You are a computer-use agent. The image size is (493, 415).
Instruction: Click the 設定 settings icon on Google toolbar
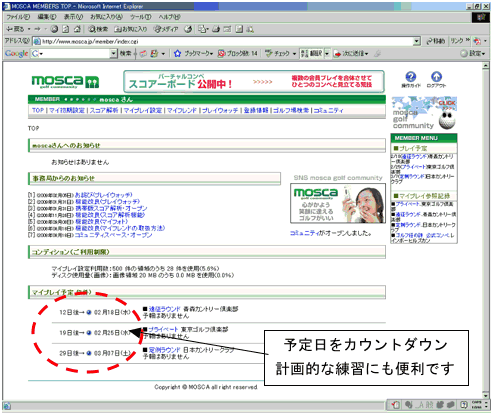tap(464, 53)
